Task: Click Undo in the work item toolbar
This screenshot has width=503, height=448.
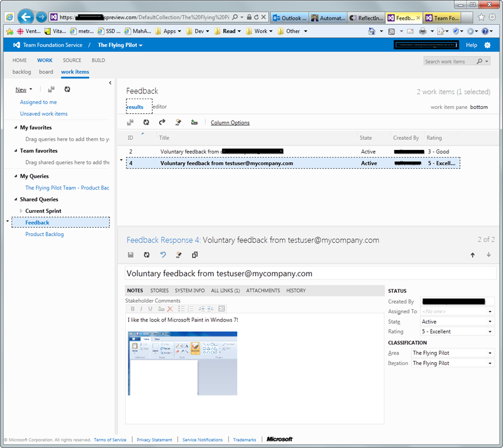Action: coord(163,255)
